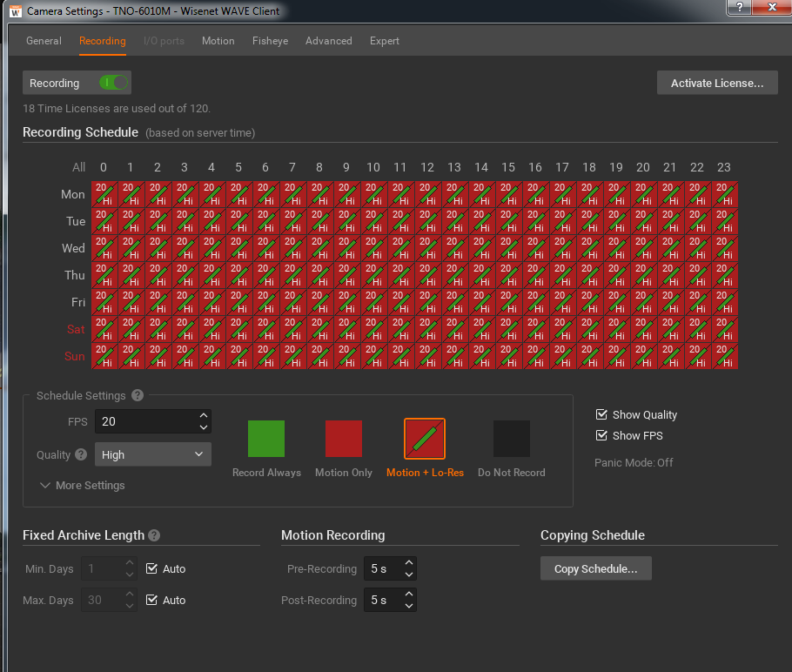The width and height of the screenshot is (792, 672).
Task: Decrease the Pre-Recording time
Action: coord(409,575)
